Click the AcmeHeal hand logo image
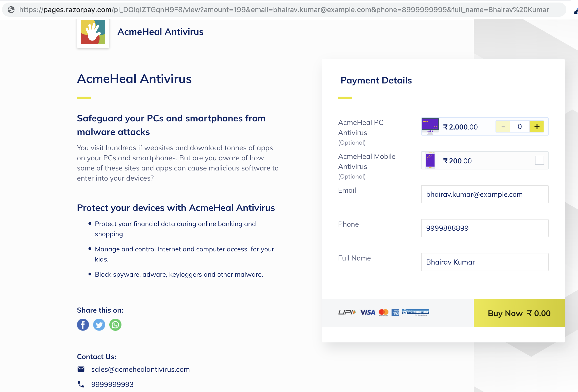This screenshot has width=578, height=392. [x=93, y=32]
